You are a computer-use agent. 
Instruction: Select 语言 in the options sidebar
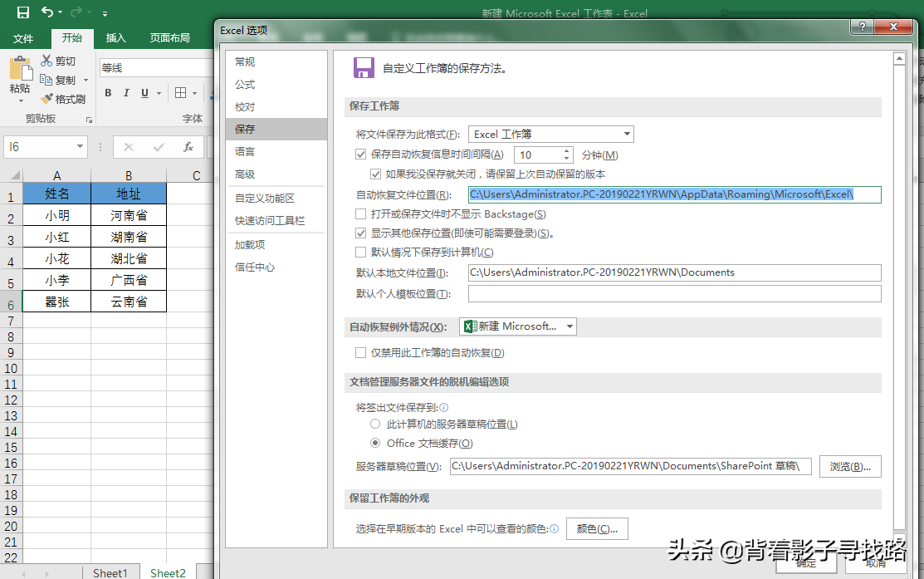276,151
